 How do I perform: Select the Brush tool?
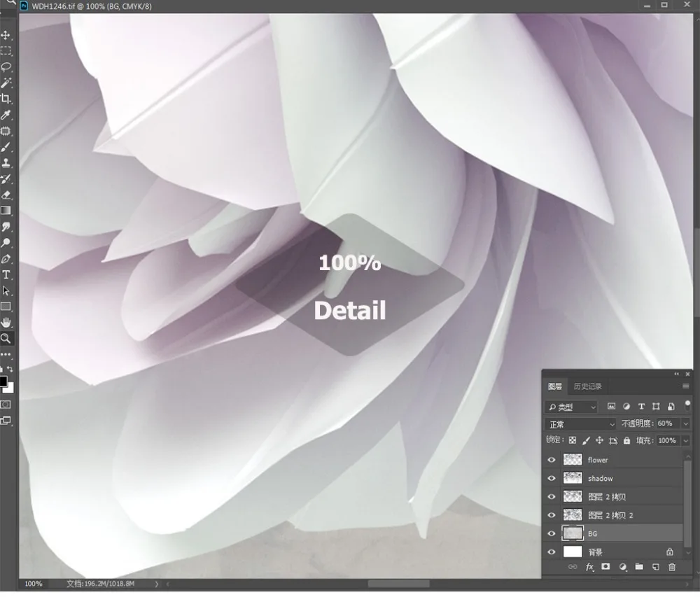pos(6,147)
